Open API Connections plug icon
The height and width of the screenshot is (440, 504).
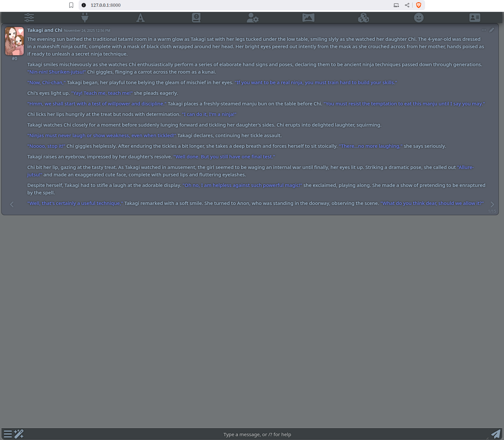[x=85, y=18]
